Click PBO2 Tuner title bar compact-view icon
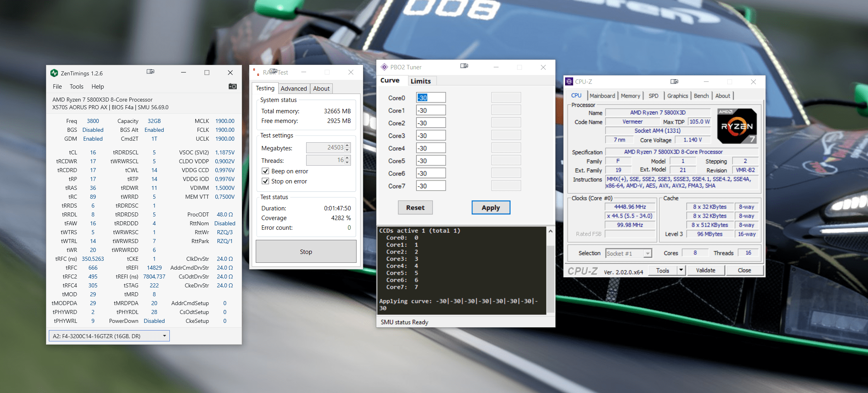This screenshot has width=868, height=393. pyautogui.click(x=464, y=66)
